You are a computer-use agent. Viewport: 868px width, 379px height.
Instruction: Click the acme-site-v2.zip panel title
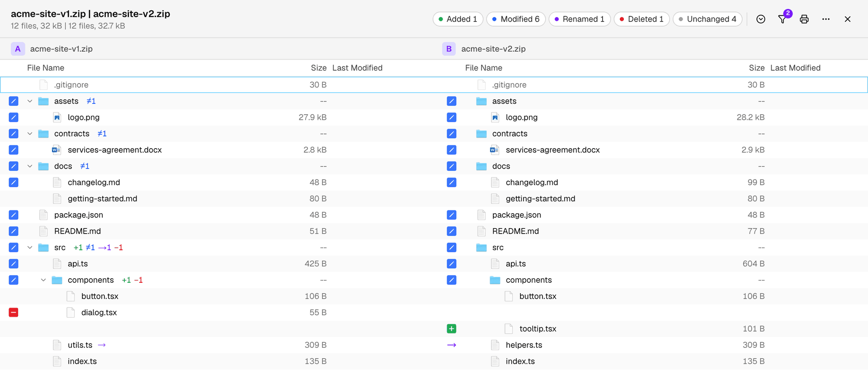coord(493,49)
